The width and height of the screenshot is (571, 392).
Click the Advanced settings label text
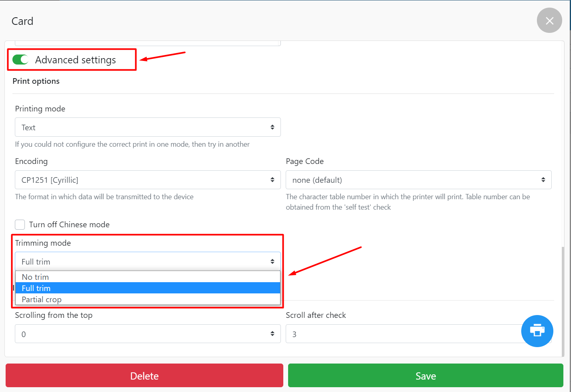pos(75,60)
